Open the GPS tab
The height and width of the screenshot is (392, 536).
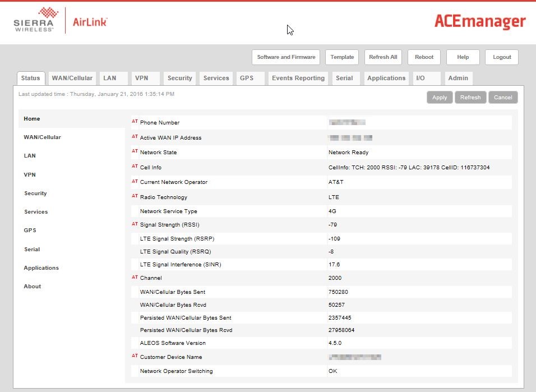pos(250,79)
